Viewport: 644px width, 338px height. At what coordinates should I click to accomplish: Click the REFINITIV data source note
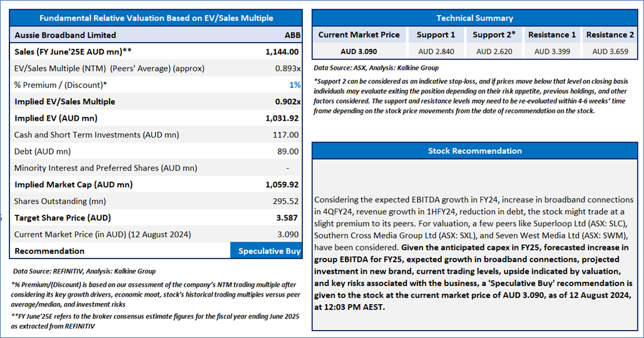[x=84, y=271]
